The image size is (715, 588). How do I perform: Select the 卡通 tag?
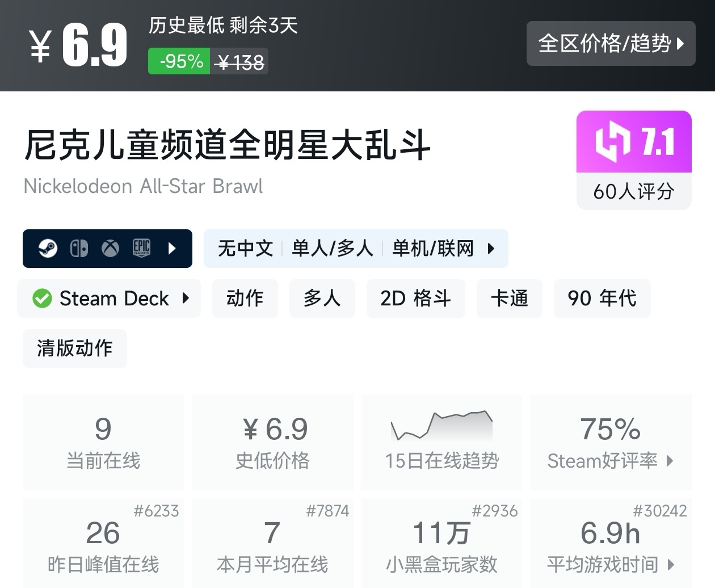pos(509,298)
